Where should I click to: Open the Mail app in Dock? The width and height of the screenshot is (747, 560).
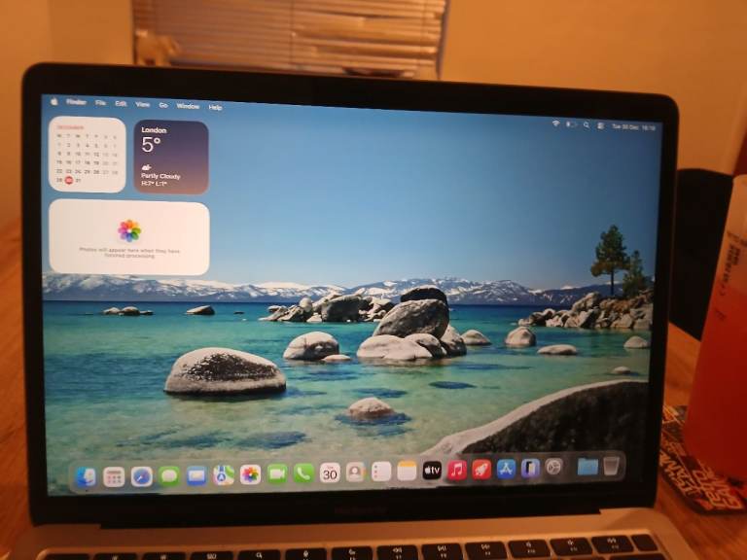click(x=196, y=475)
